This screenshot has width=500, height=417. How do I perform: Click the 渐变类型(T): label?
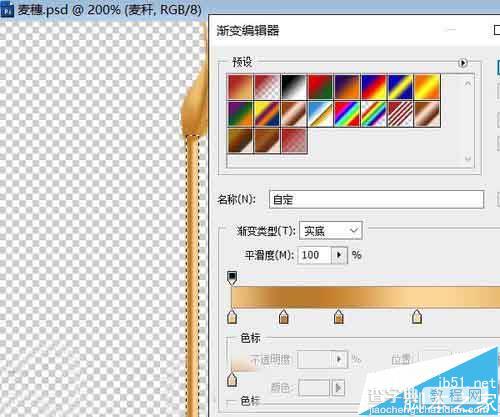tap(266, 231)
